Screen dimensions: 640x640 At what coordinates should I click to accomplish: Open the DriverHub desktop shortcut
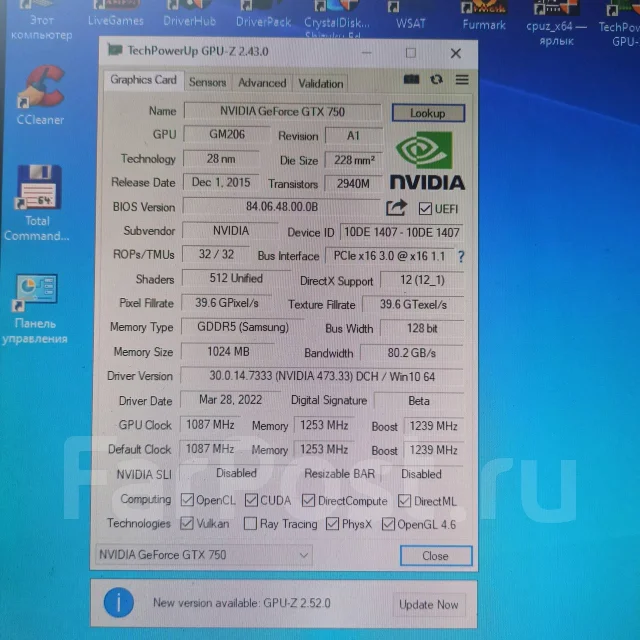[x=189, y=13]
